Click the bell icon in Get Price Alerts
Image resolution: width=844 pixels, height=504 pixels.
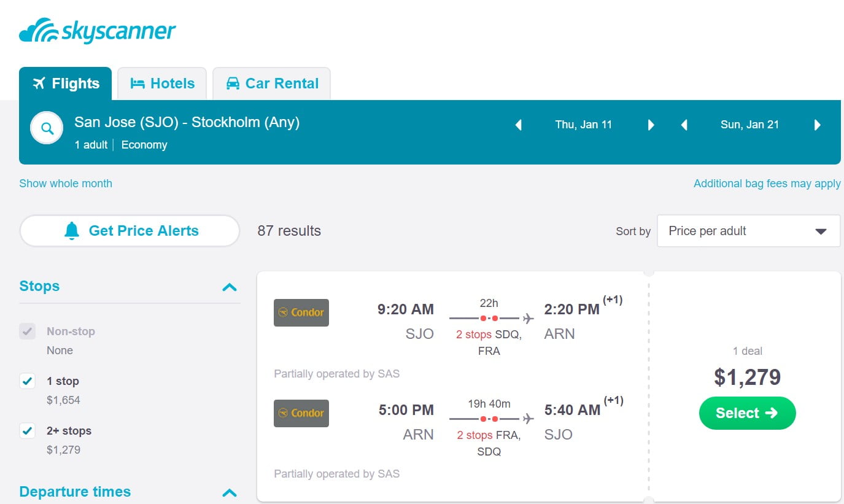pos(72,231)
